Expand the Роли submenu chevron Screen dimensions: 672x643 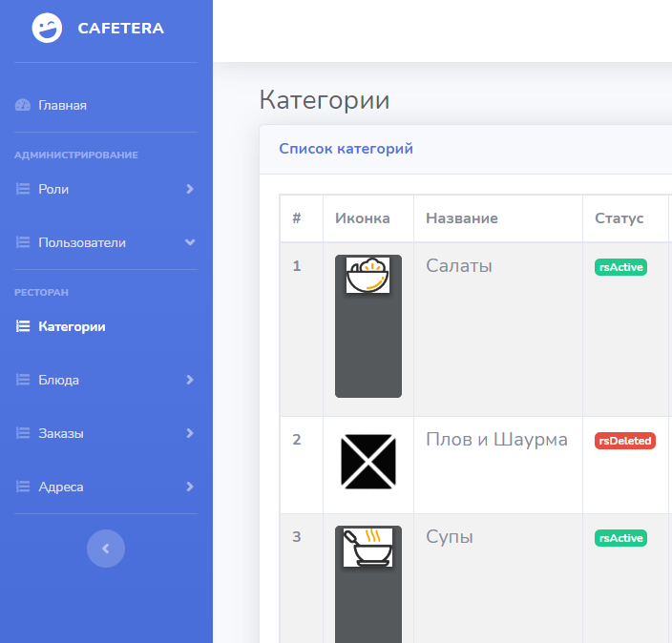click(x=189, y=189)
